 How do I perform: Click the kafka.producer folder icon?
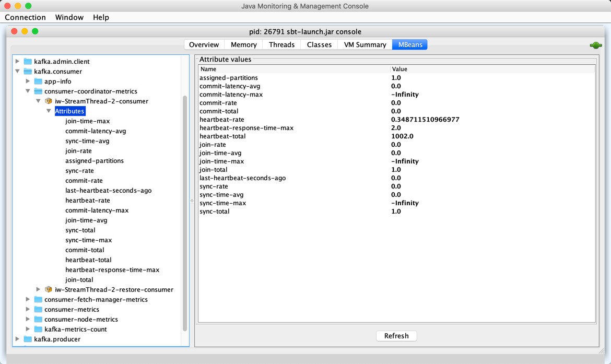click(28, 339)
